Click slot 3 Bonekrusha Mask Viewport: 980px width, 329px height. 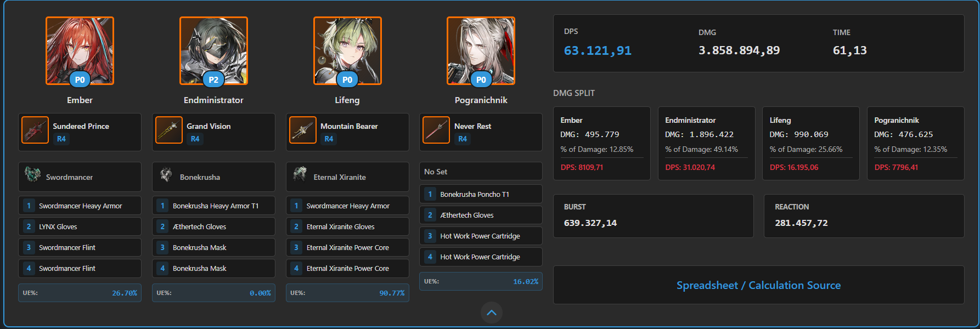click(x=213, y=247)
